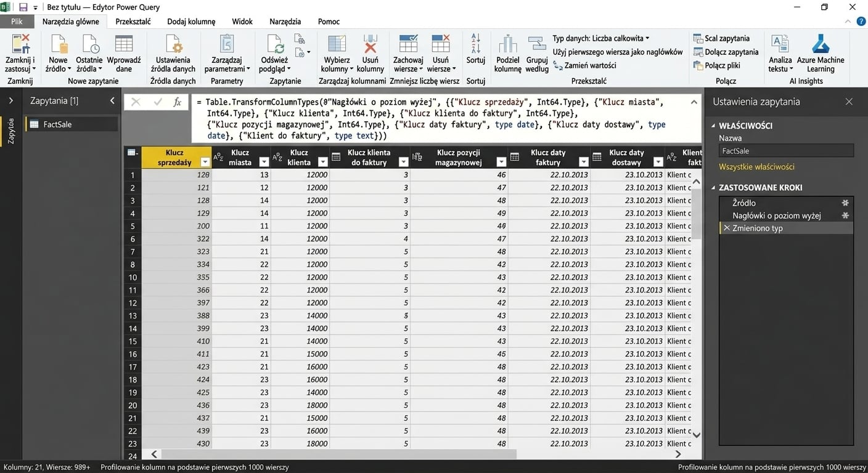Viewport: 868px width, 473px height.
Task: Open the Wszystkie właściwości link
Action: tap(756, 167)
